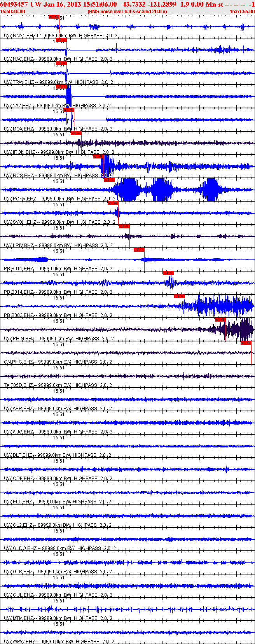Select the red arrival flag on YA2 trace
This screenshot has width=255, height=644.
pyautogui.click(x=61, y=87)
